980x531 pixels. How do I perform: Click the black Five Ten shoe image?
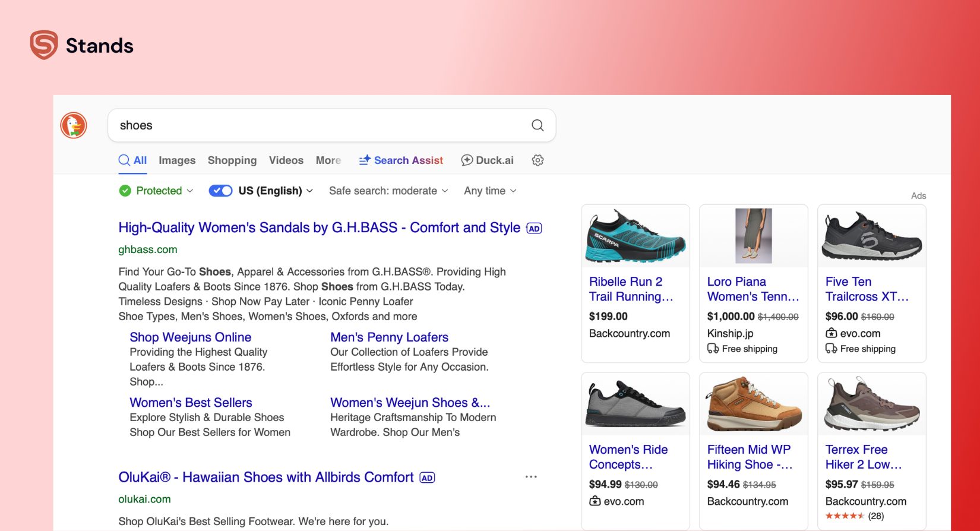pos(872,236)
